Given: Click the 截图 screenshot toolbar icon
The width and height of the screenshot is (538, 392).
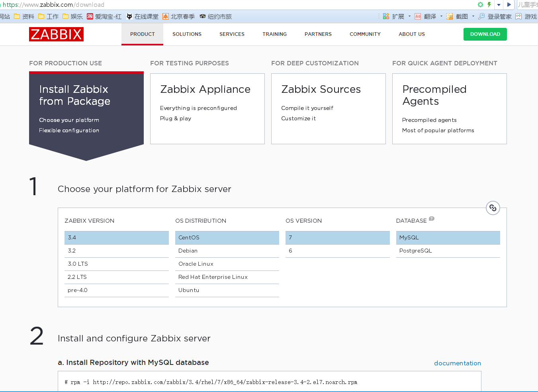Looking at the screenshot, I should pos(450,16).
